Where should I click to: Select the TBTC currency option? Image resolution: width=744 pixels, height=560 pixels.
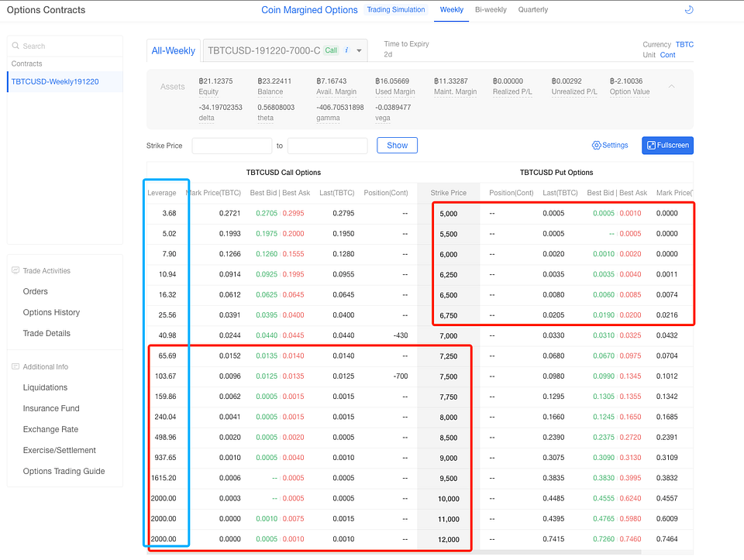point(684,44)
